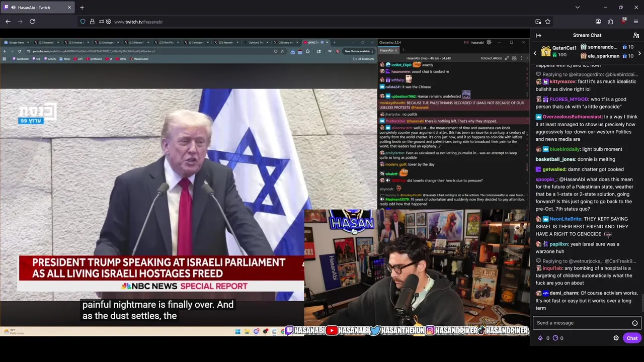Click username basketball_jones in chat
The width and height of the screenshot is (644, 362).
[x=555, y=159]
